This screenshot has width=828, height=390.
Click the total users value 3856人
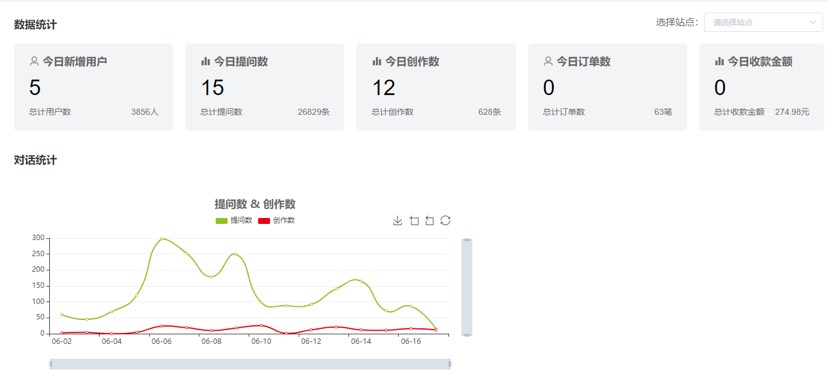145,112
